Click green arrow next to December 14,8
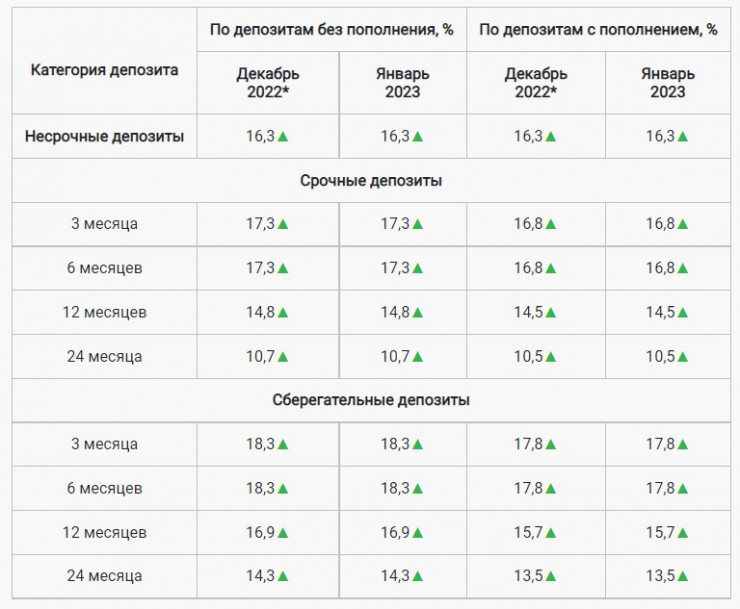The height and width of the screenshot is (609, 740). tap(283, 313)
